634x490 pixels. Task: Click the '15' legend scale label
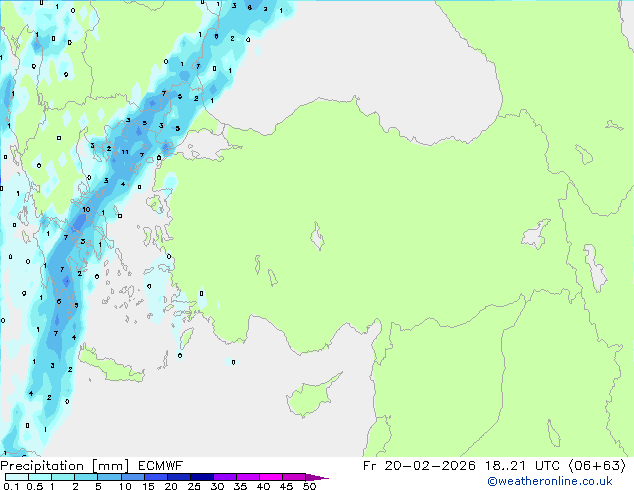click(x=148, y=486)
